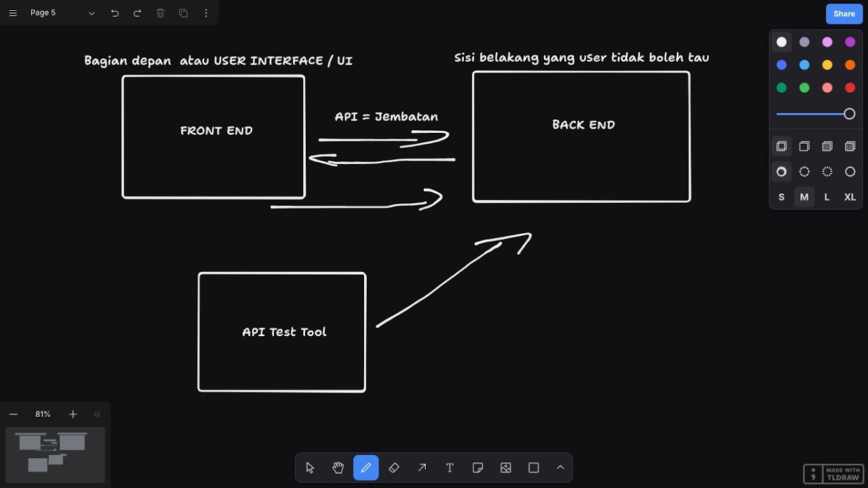Choose the draw dash style
Image resolution: width=868 pixels, height=488 pixels.
tap(781, 172)
